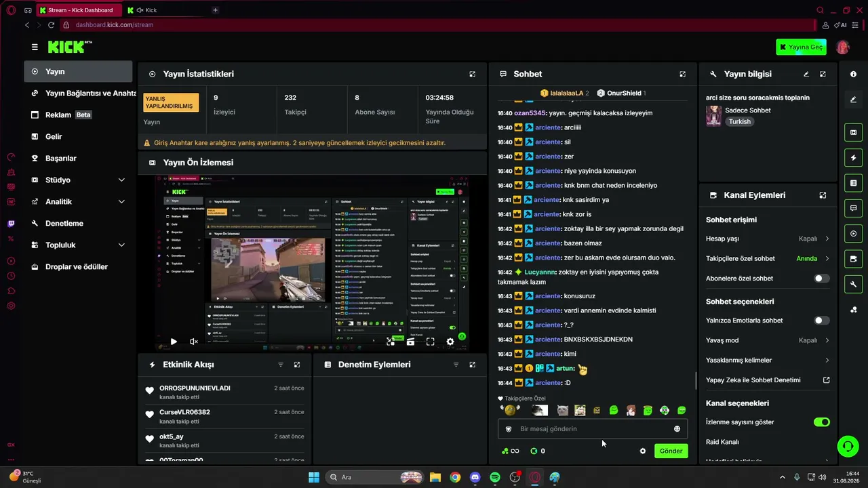Click follower CurseVLR06382 in activity feed
The width and height of the screenshot is (868, 488).
184,412
